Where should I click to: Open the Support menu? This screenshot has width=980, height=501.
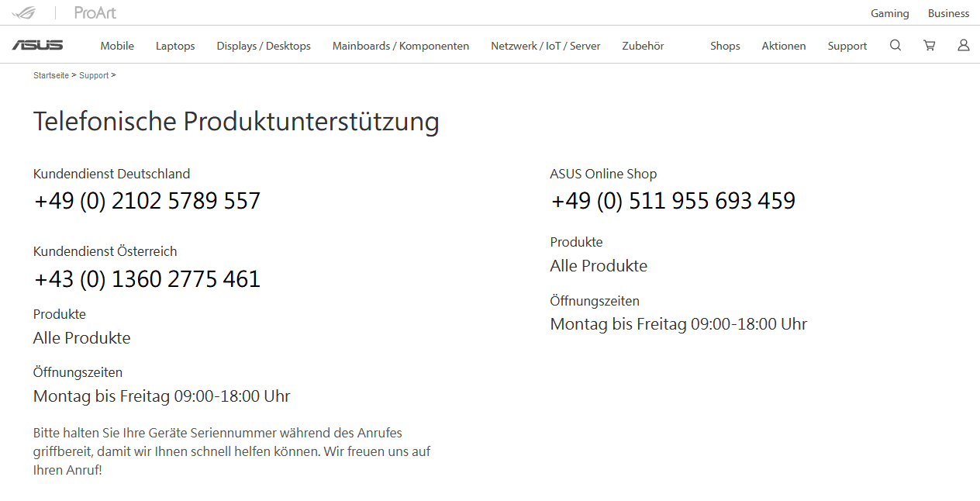point(847,46)
